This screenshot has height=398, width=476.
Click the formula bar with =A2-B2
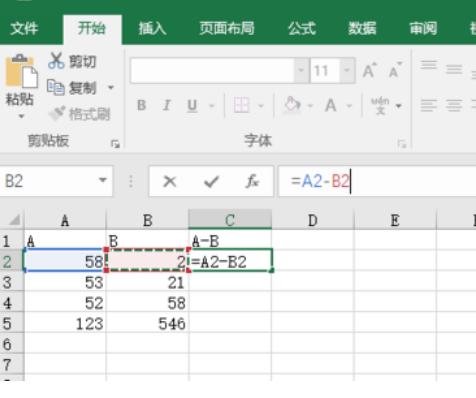tap(377, 182)
